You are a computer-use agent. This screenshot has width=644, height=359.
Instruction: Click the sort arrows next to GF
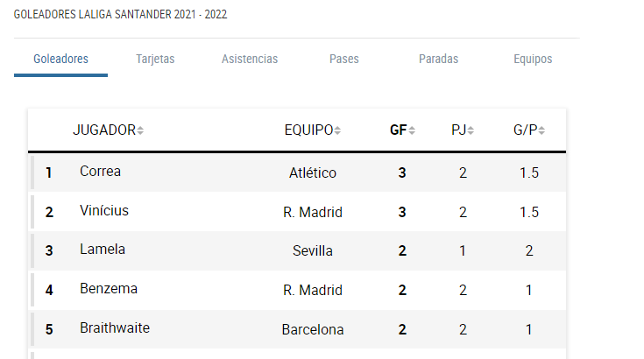[x=412, y=130]
